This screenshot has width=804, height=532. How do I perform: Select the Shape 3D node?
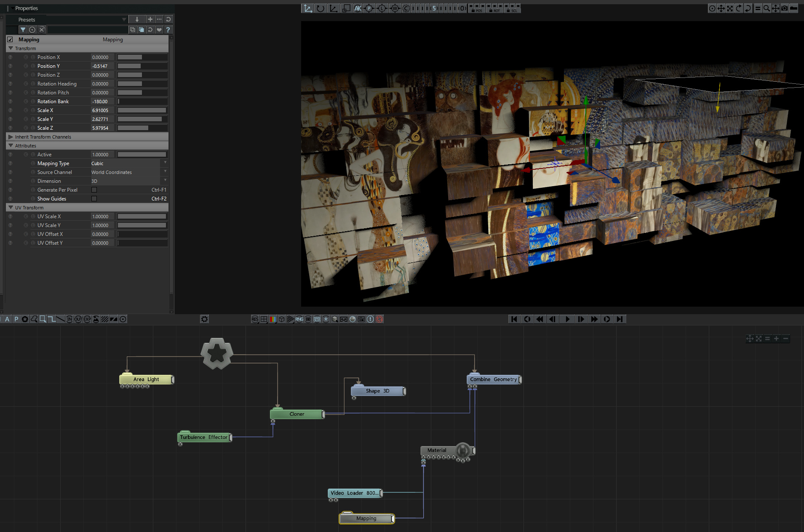(378, 391)
